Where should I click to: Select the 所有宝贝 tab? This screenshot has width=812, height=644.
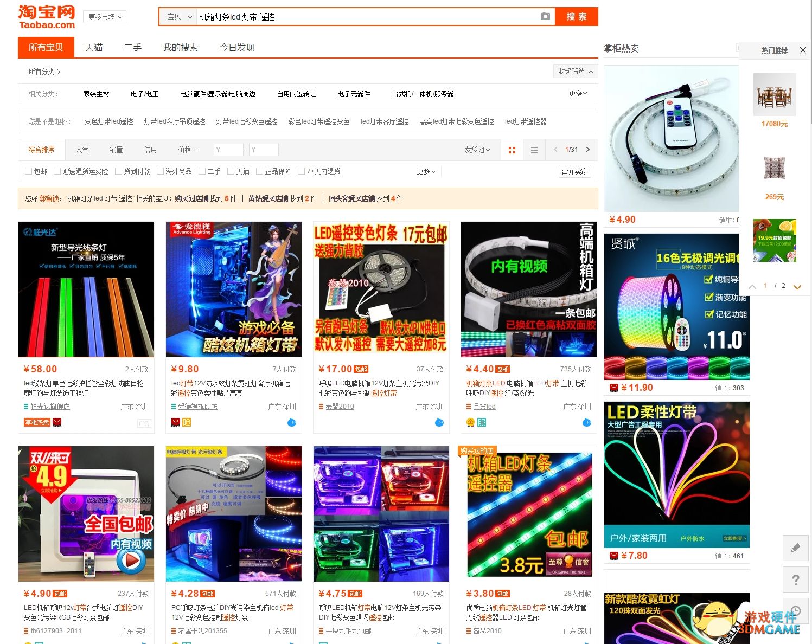pos(46,47)
